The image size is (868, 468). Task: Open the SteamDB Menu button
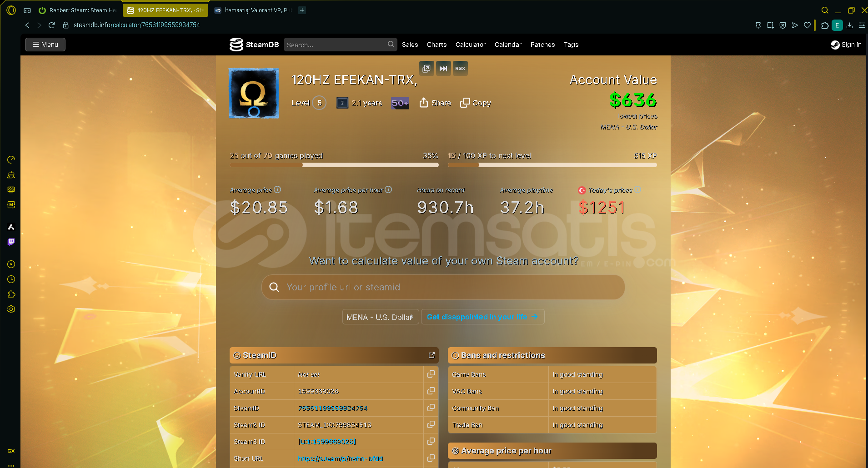pos(45,45)
